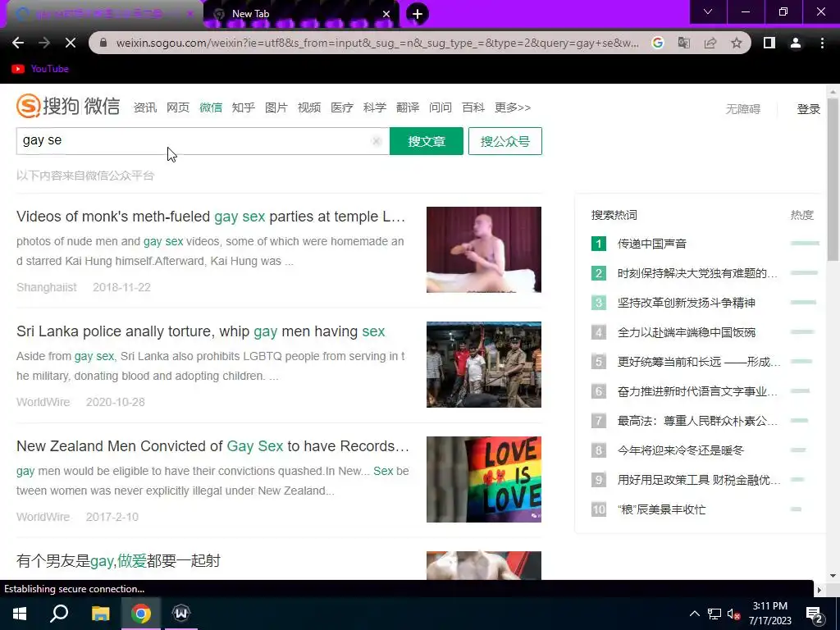The image size is (840, 630).
Task: Open hot search 今年将迎来冷冬还是暖冬
Action: point(680,450)
